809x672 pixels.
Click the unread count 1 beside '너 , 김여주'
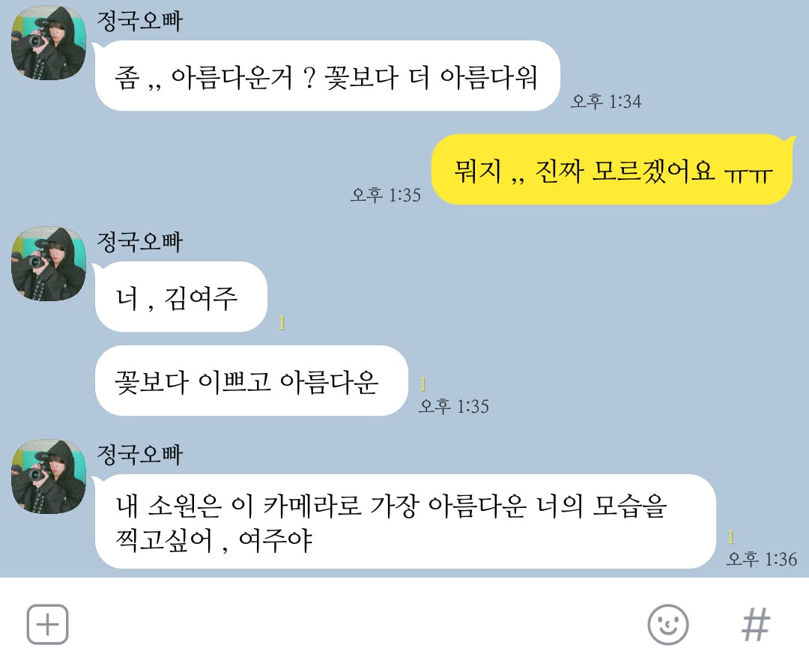pyautogui.click(x=282, y=323)
